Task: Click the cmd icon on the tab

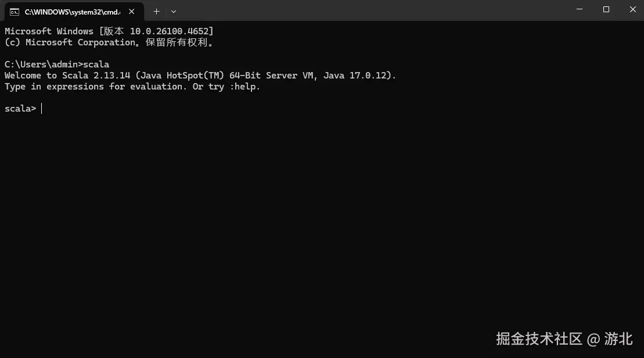Action: (15, 12)
